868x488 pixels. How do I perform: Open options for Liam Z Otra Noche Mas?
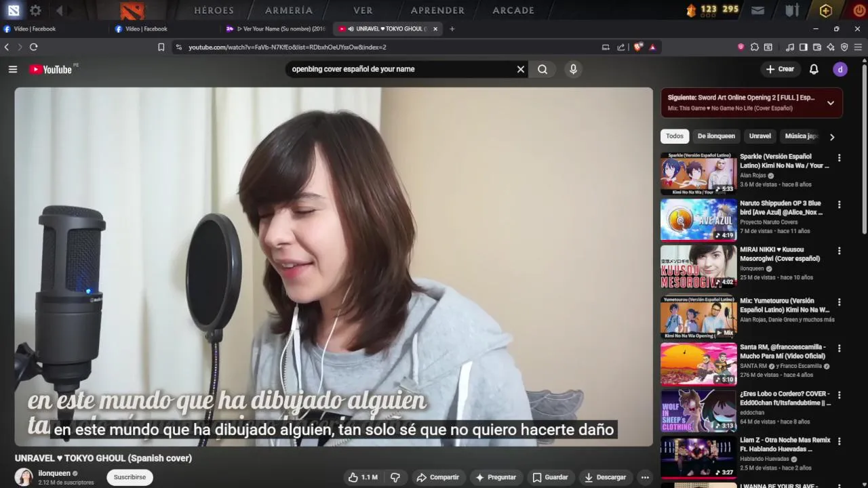839,442
